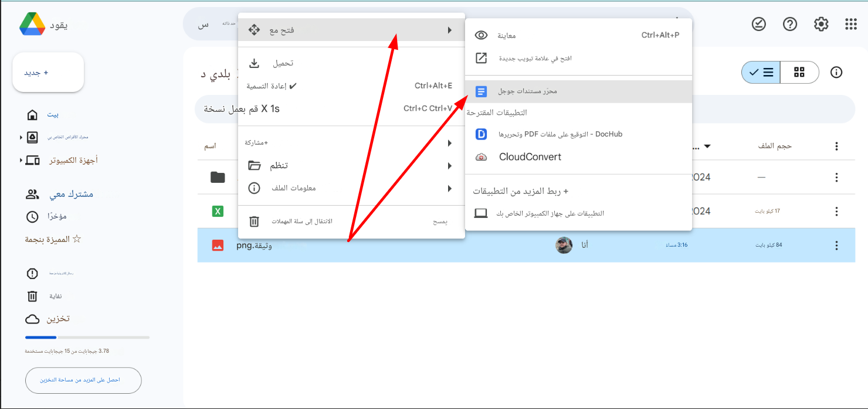Expand the فتح مع submenu arrow
868x409 pixels.
tap(449, 30)
